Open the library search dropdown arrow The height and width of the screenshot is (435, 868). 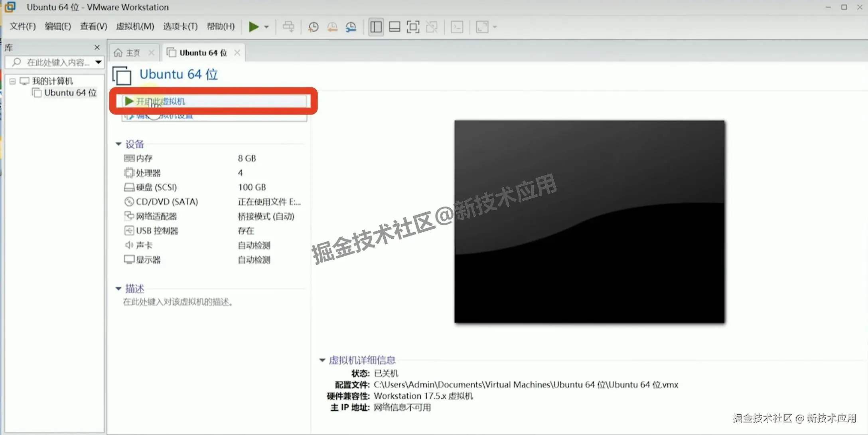tap(98, 62)
